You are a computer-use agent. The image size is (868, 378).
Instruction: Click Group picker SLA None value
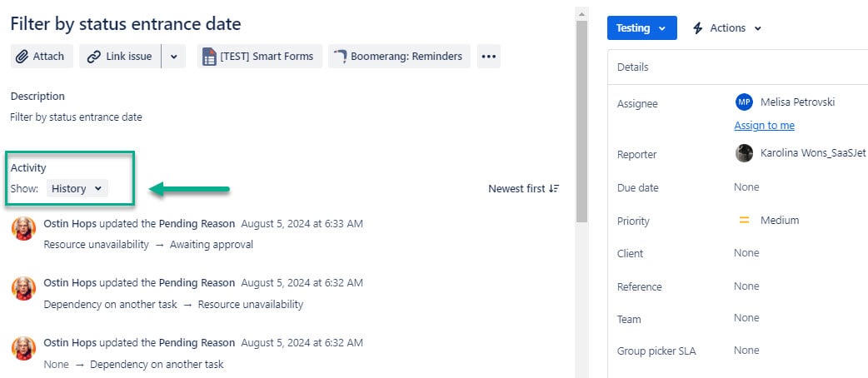click(746, 351)
